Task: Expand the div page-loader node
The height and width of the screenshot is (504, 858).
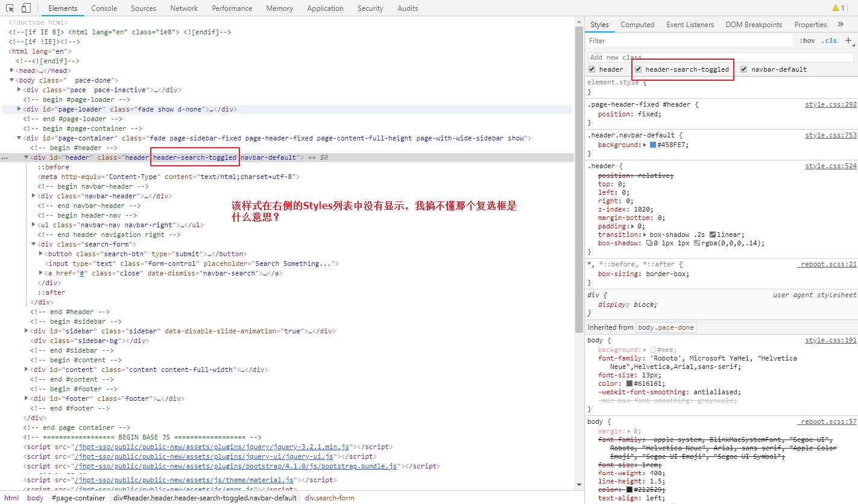Action: (x=19, y=109)
